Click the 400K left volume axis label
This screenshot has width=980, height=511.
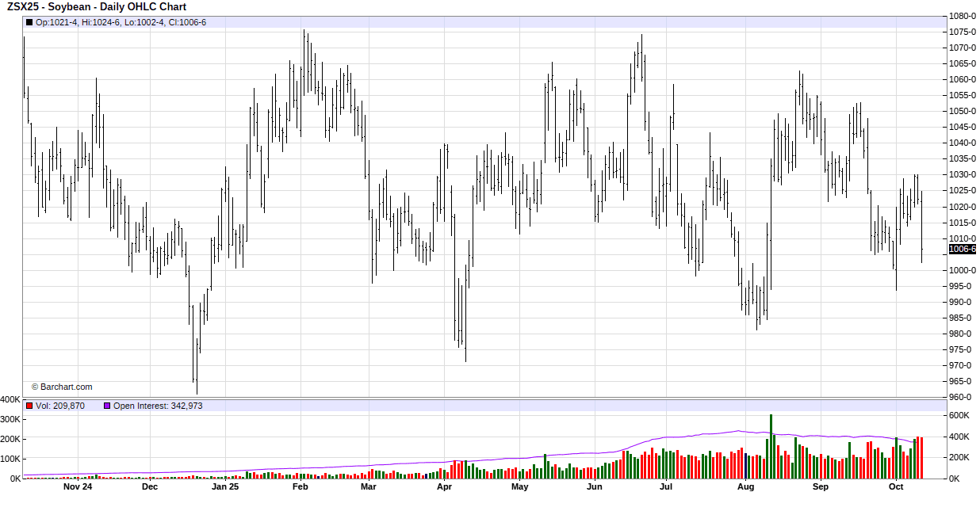pos(11,399)
